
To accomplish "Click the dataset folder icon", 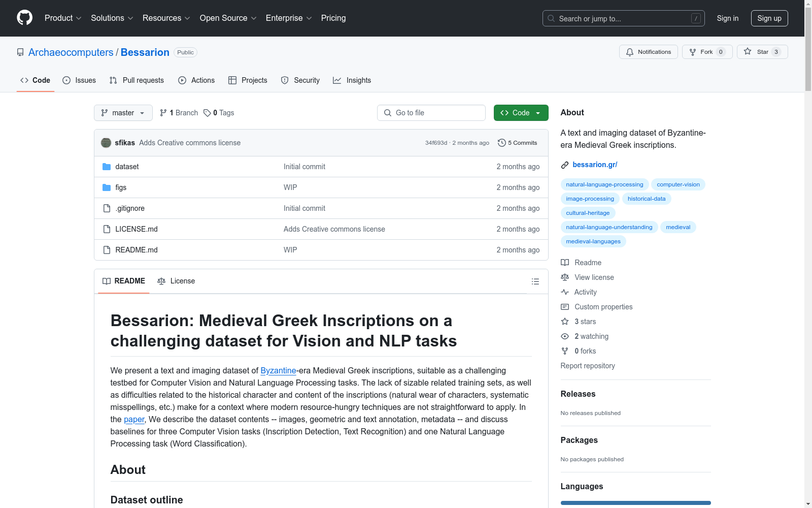I will 107,167.
